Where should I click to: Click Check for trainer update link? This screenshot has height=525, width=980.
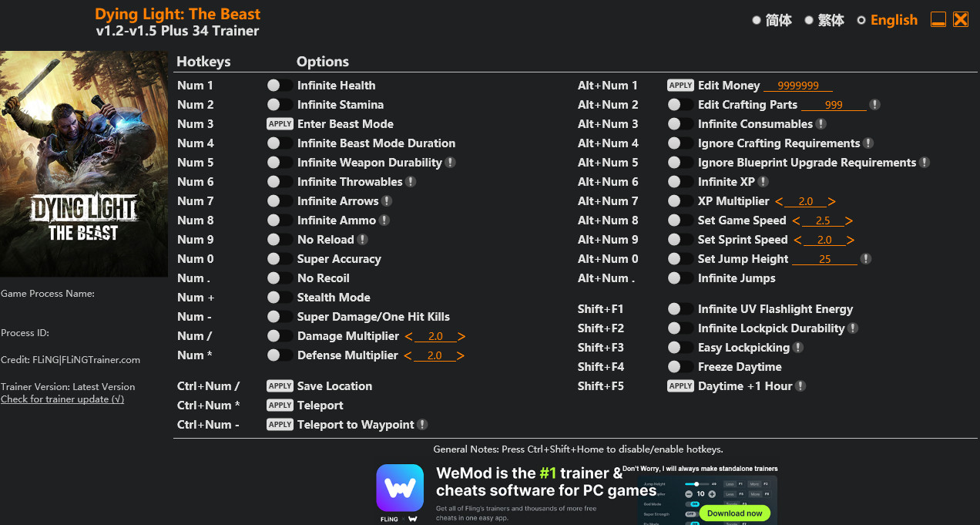click(x=62, y=399)
